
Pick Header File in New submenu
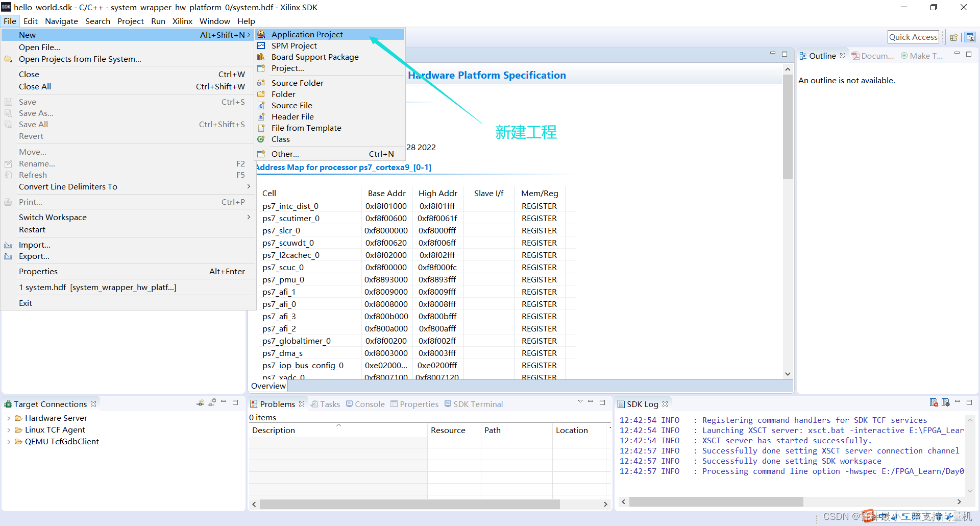click(x=329, y=116)
